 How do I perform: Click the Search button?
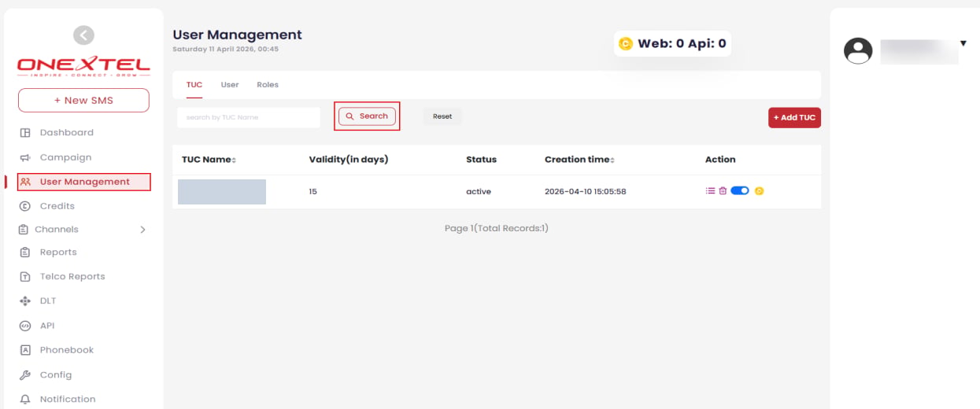point(367,116)
